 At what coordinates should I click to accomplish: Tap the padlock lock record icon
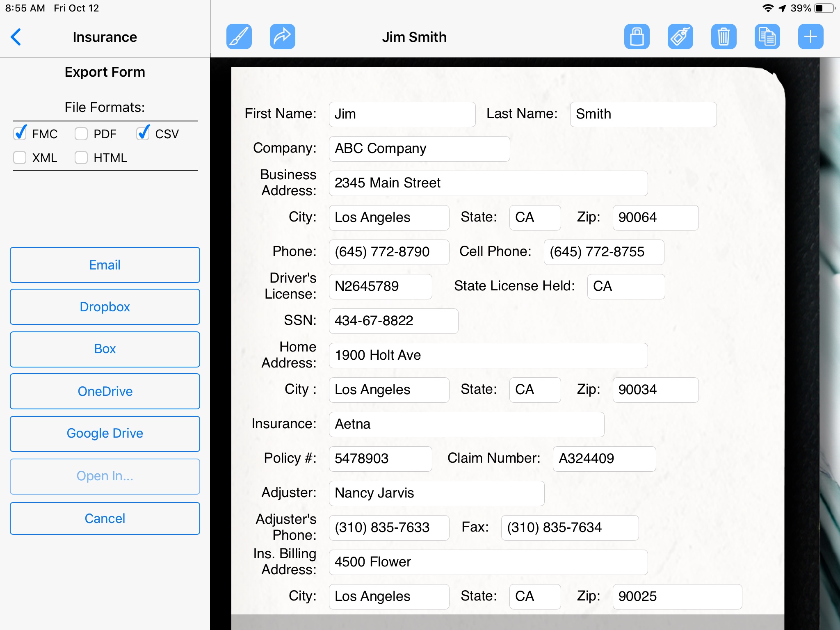click(637, 37)
